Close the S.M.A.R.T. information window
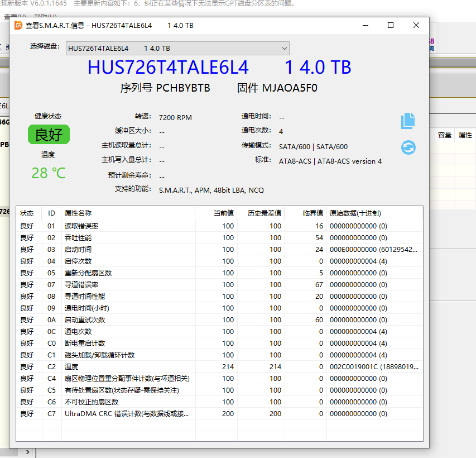This screenshot has width=476, height=458. tap(416, 26)
